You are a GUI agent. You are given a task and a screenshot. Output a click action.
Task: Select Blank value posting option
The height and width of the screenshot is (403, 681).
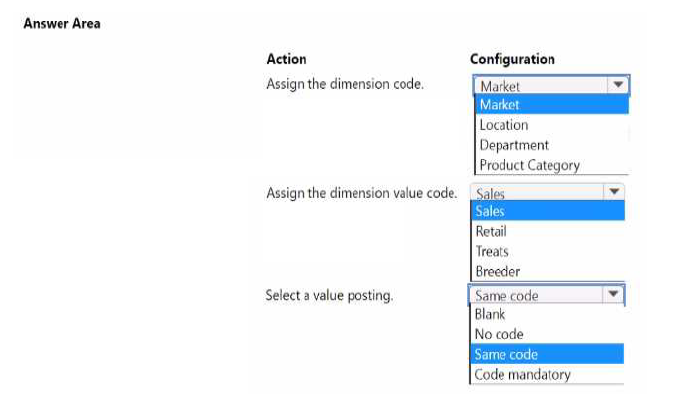547,314
